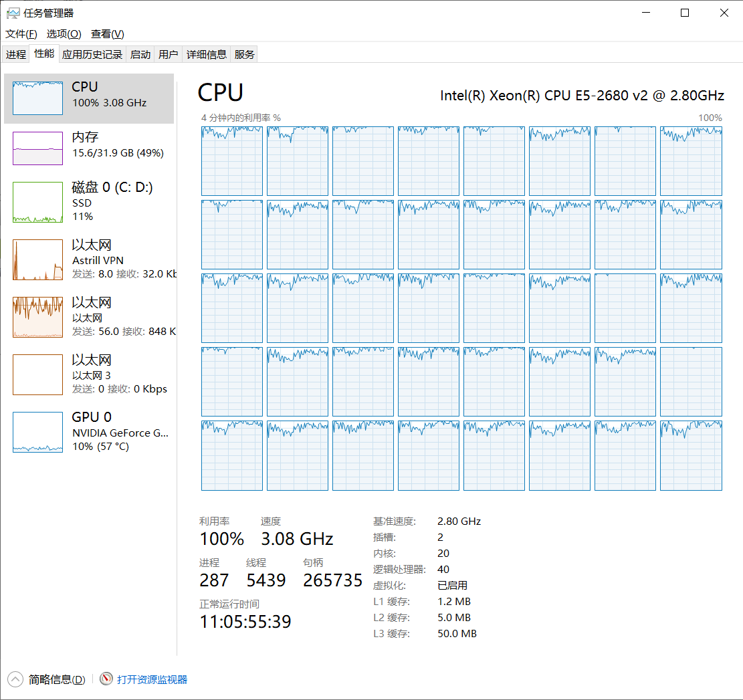Click the first logical processor graph
The height and width of the screenshot is (700, 743).
click(231, 161)
